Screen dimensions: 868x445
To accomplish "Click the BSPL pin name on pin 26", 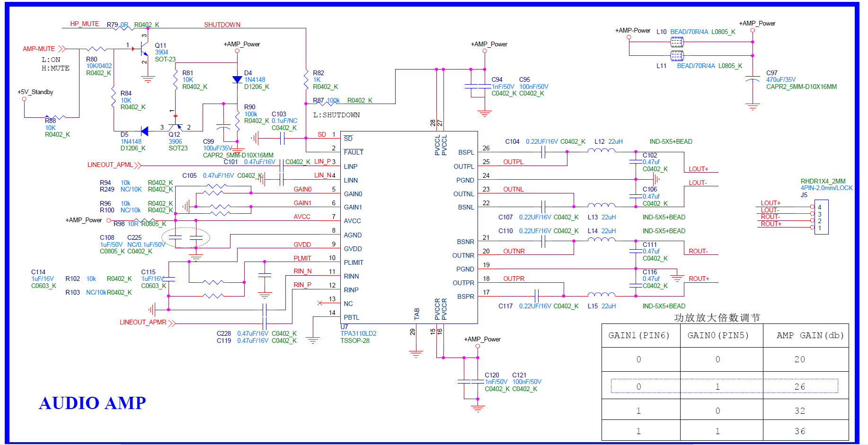I will point(466,152).
